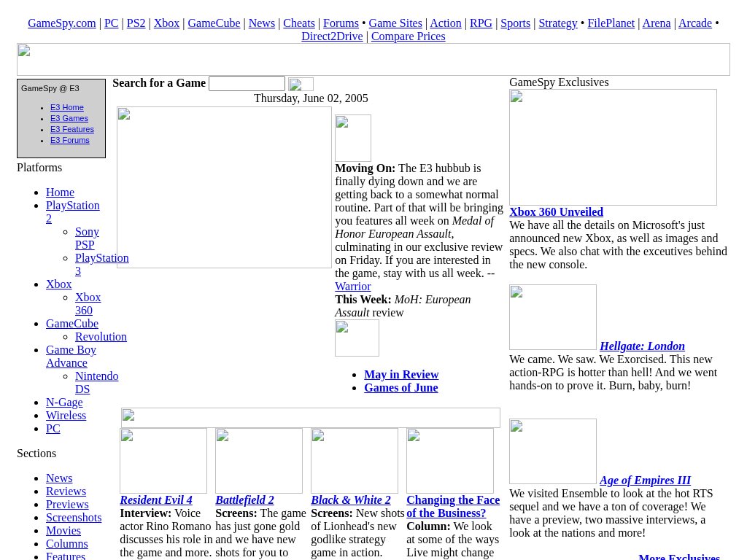The height and width of the screenshot is (560, 747).
Task: Open FilePlanet in top navigation
Action: coord(611,23)
